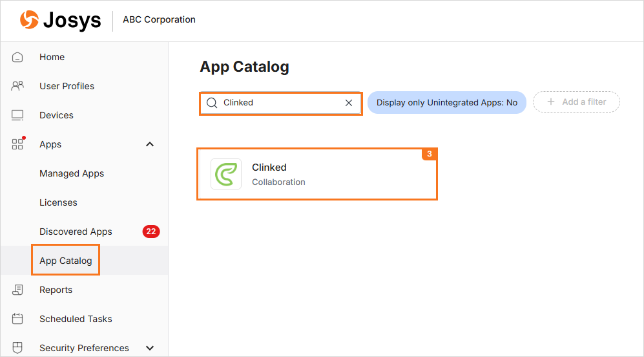Click the Collaboration category text
644x357 pixels.
coord(278,182)
